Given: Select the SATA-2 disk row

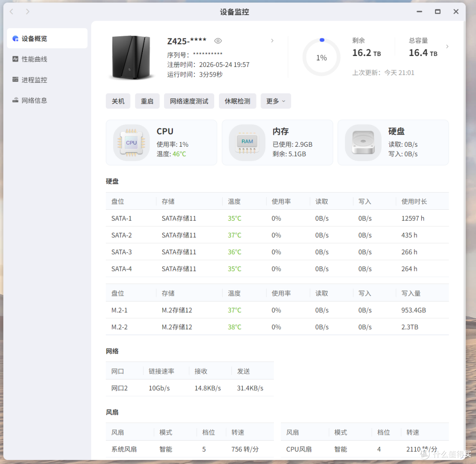Looking at the screenshot, I should pos(277,235).
